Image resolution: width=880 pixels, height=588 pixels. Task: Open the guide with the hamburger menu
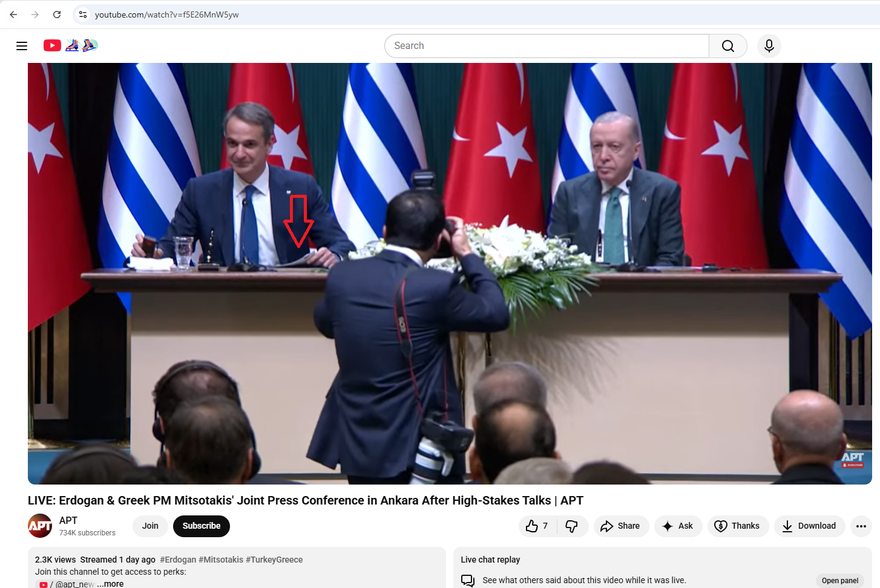pos(22,45)
